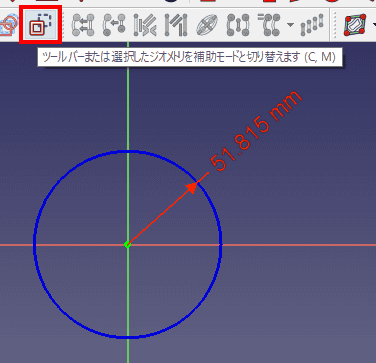The width and height of the screenshot is (376, 363).
Task: Select the Rectangular Array tool icon
Action: tap(312, 25)
